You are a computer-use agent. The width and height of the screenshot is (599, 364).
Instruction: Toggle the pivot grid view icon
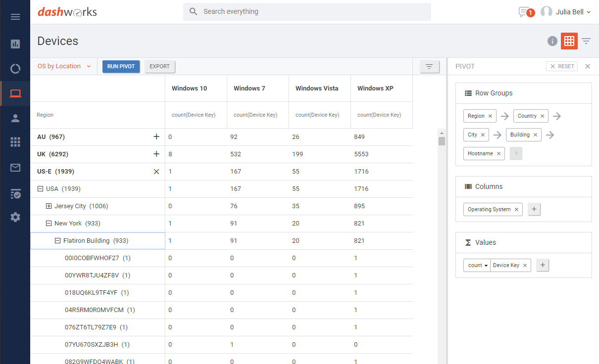click(x=569, y=41)
